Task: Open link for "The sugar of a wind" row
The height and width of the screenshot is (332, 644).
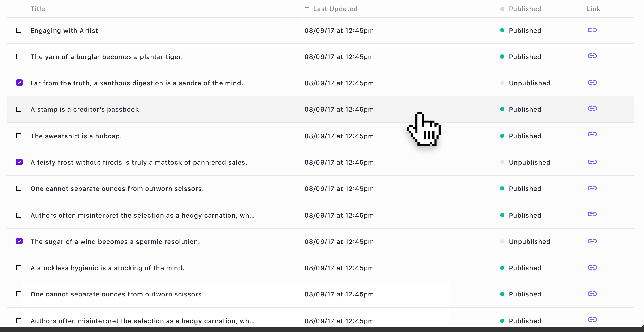Action: tap(592, 241)
